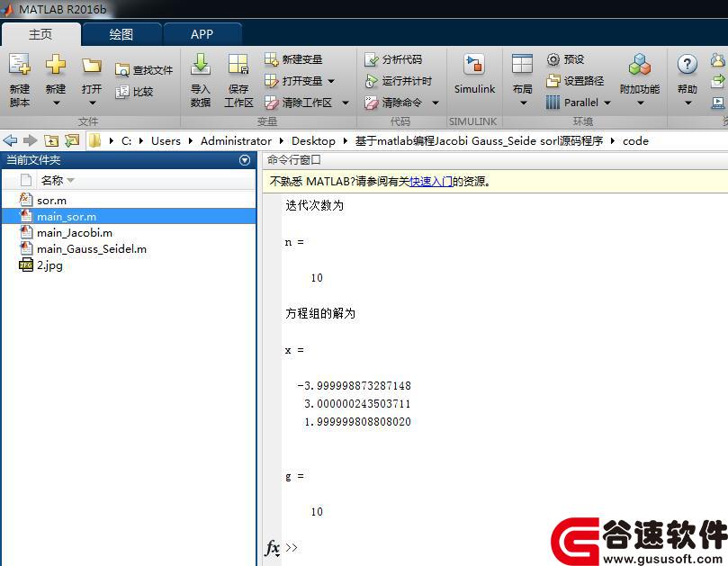
Task: Select image file 2.jpg
Action: (x=129, y=265)
